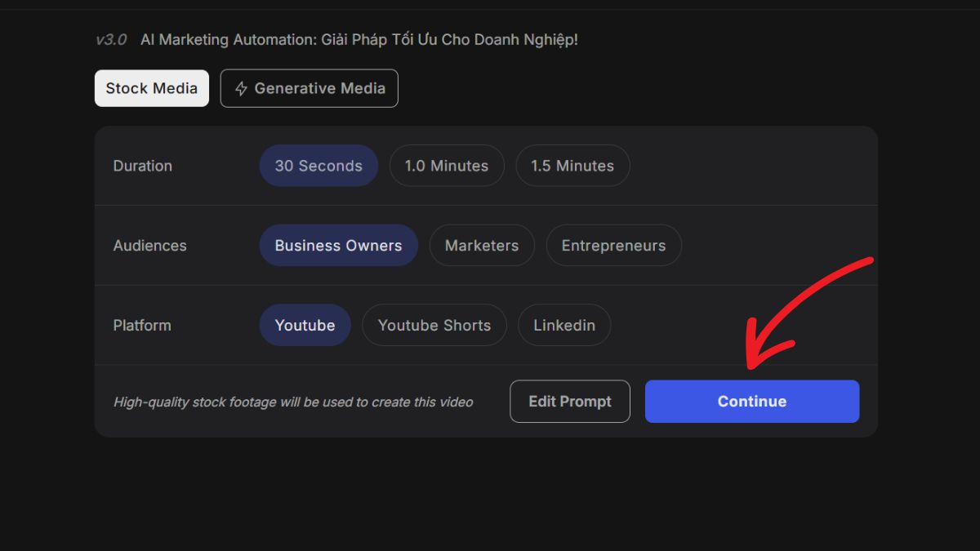The image size is (980, 551).
Task: Click the v3.0 version label
Action: click(x=111, y=39)
